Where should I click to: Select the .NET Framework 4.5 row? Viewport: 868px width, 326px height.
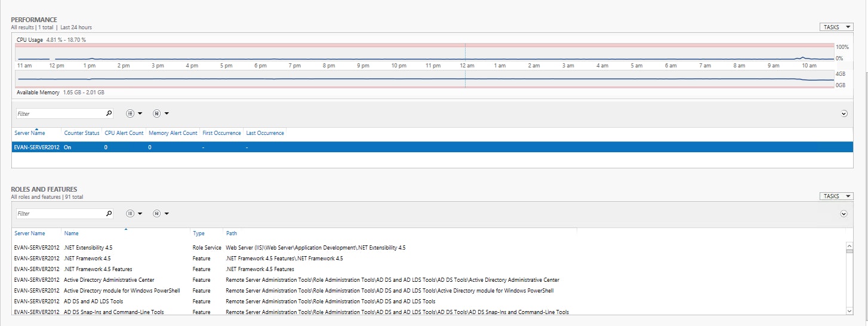427,258
